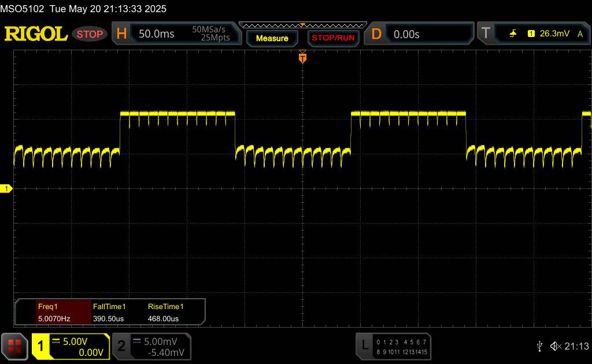
Task: Open the red grid function menu icon
Action: point(15,346)
